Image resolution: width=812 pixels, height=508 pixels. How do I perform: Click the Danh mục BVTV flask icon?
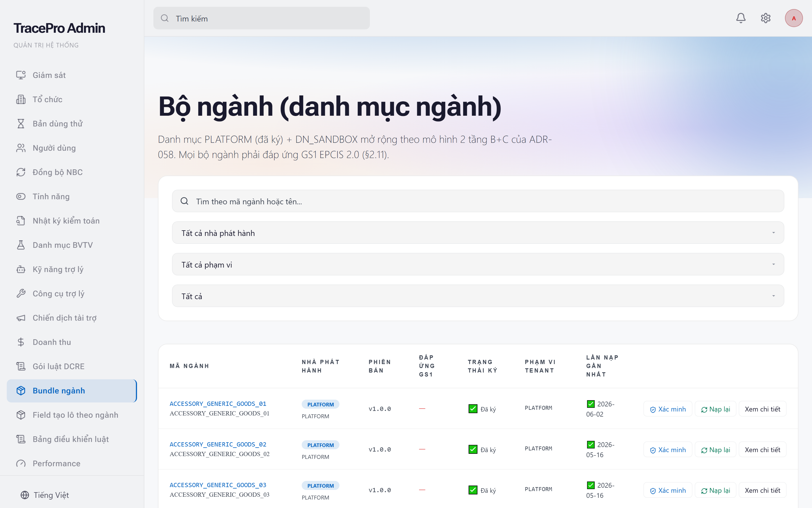21,245
